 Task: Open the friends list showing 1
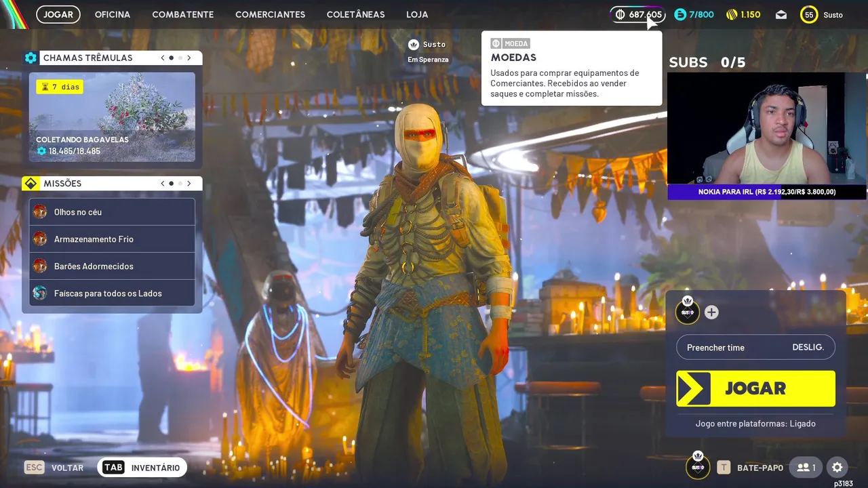click(x=806, y=467)
